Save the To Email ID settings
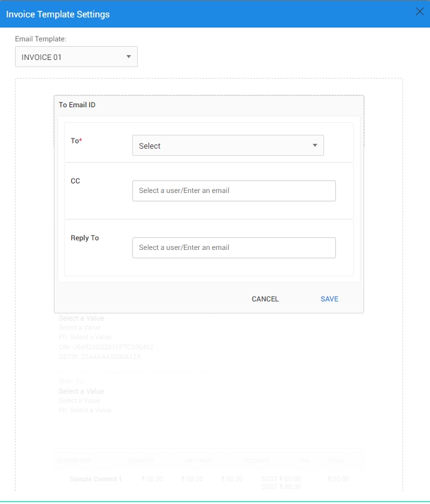Image resolution: width=430 pixels, height=504 pixels. tap(329, 299)
